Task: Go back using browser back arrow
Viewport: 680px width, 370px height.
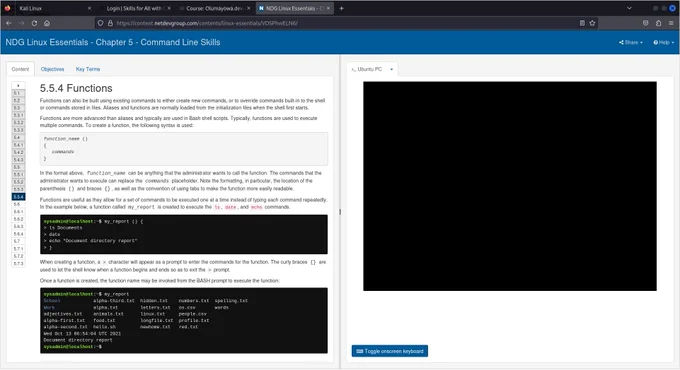Action: coord(9,23)
